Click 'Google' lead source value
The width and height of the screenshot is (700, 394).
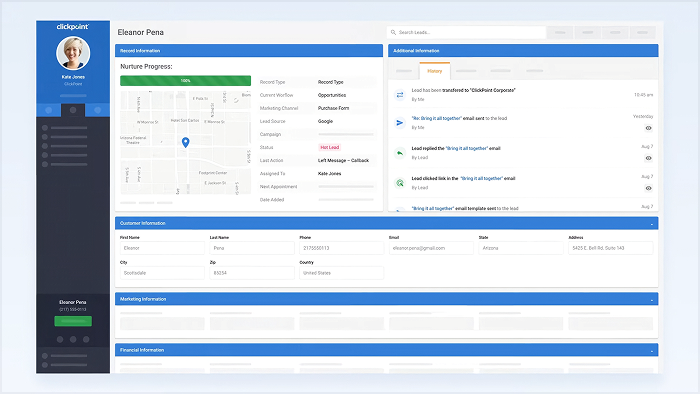click(x=325, y=121)
